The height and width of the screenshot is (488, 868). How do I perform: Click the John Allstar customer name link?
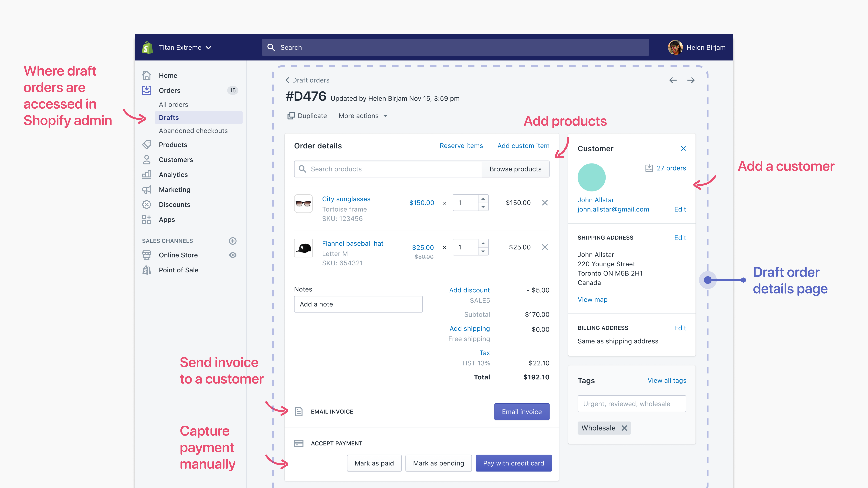pos(596,200)
